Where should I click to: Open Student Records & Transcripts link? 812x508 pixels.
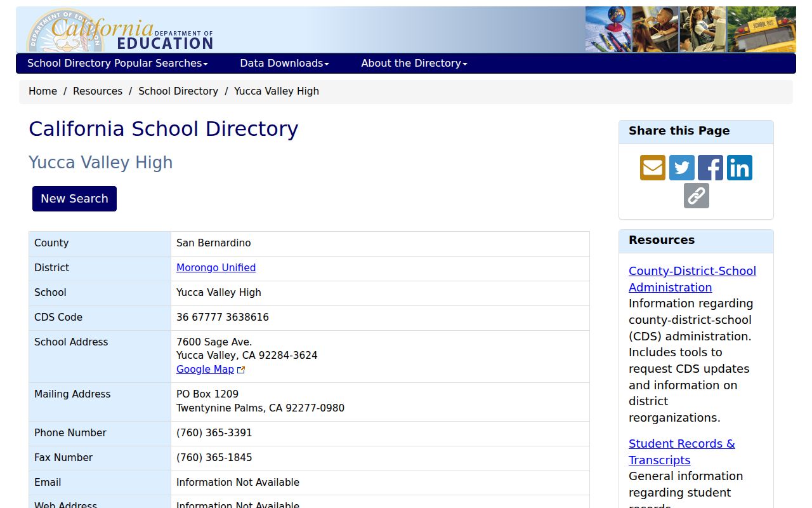point(681,451)
